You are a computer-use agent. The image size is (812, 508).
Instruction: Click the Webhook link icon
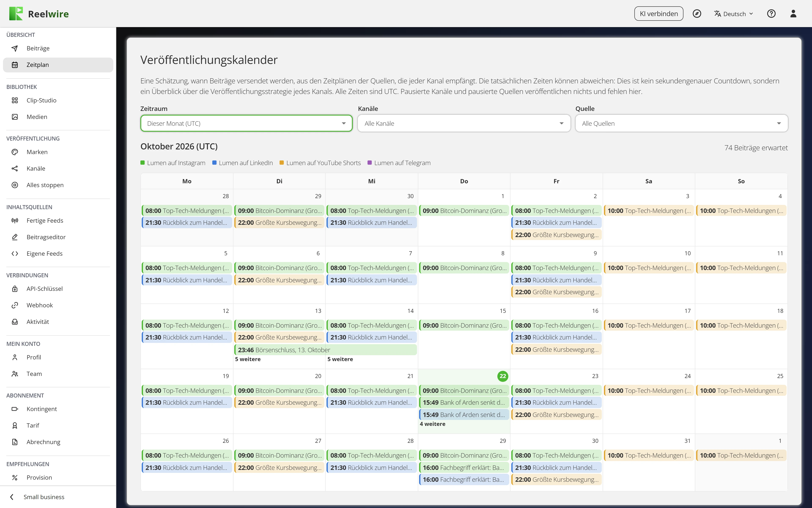15,305
